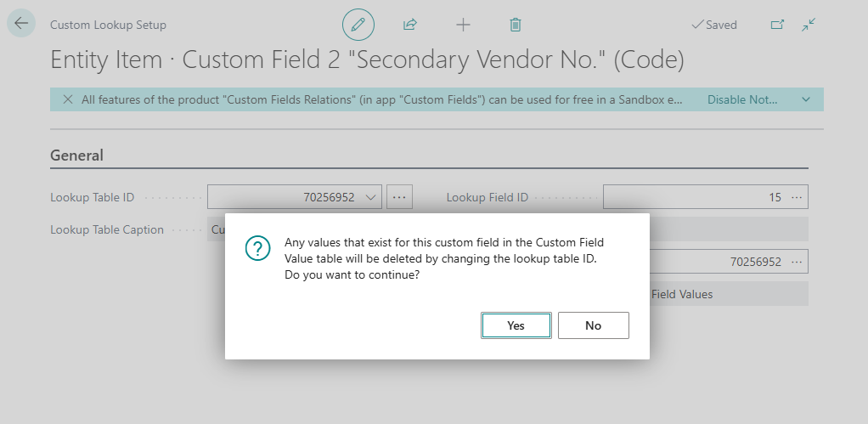Open the Lookup Table ID dropdown arrow
This screenshot has height=424, width=868.
[370, 197]
